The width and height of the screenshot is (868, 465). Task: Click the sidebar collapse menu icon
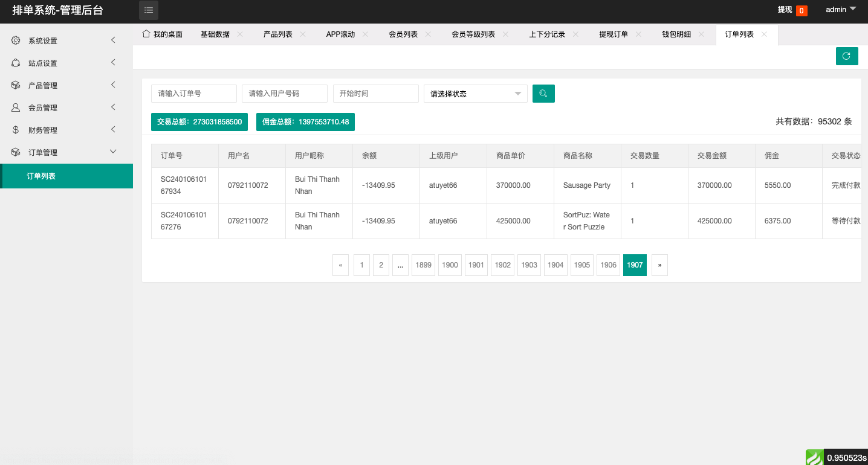(x=149, y=10)
